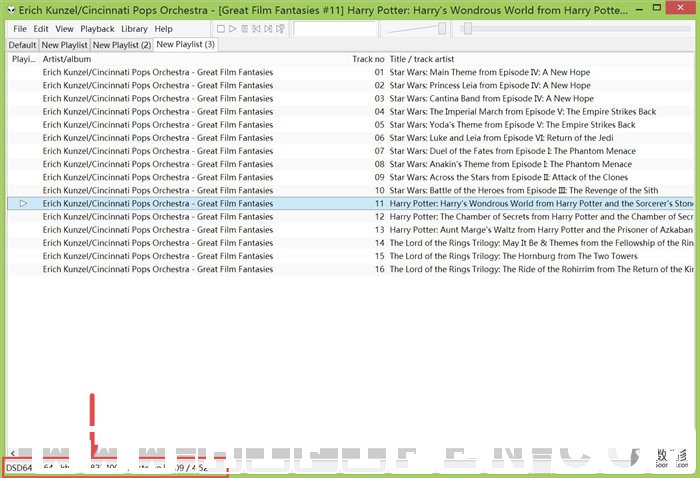Select track 01 Star Wars: Main Theme

351,72
